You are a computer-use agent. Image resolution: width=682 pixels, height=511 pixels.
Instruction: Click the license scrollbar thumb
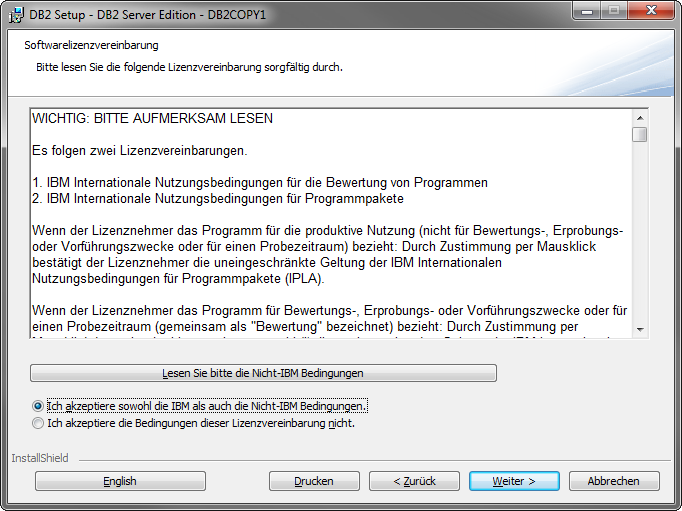pyautogui.click(x=640, y=134)
